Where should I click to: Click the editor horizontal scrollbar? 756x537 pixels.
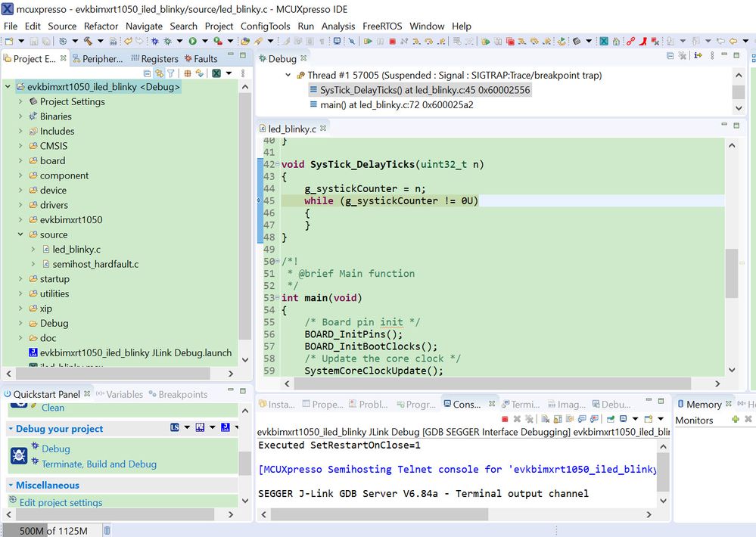[x=492, y=383]
